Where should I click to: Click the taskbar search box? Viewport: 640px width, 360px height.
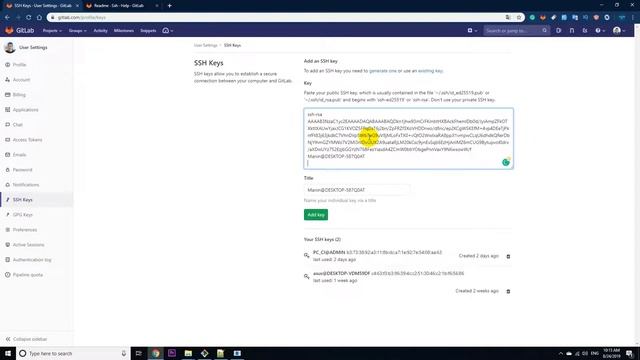73,353
